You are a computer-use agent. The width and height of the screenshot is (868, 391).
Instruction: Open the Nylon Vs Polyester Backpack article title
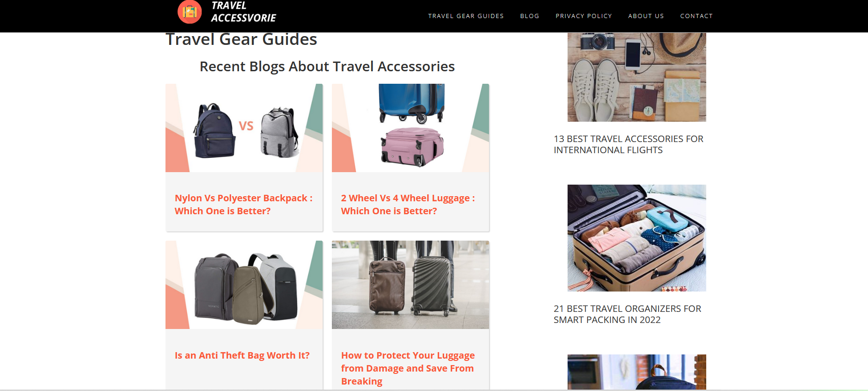pos(244,205)
